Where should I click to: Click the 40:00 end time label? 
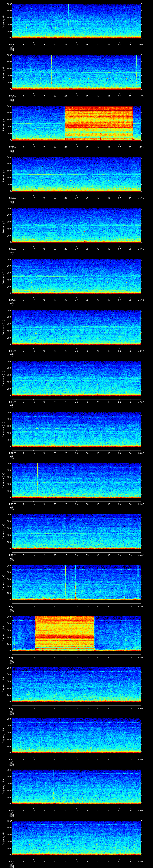tap(141, 555)
